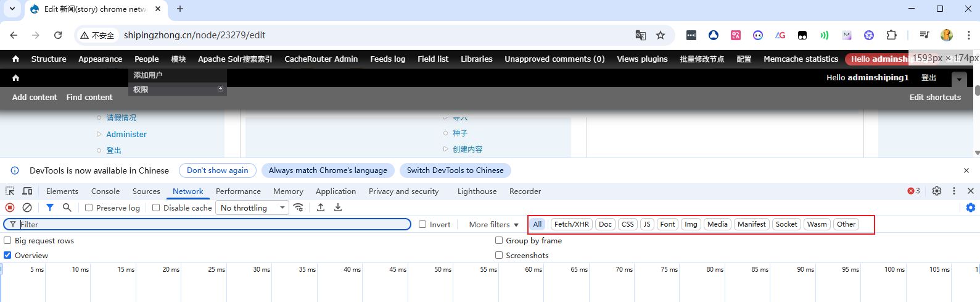Enable the Preserve log checkbox
This screenshot has width=980, height=302.
tap(89, 208)
